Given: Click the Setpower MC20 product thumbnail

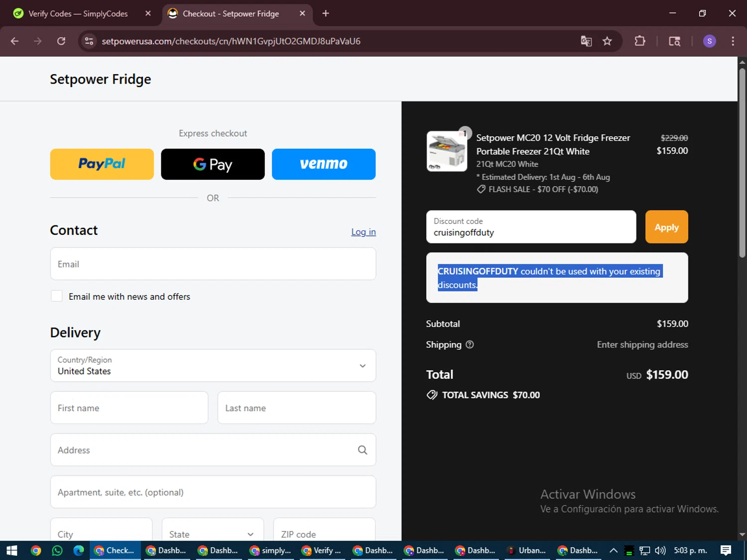Looking at the screenshot, I should (447, 151).
